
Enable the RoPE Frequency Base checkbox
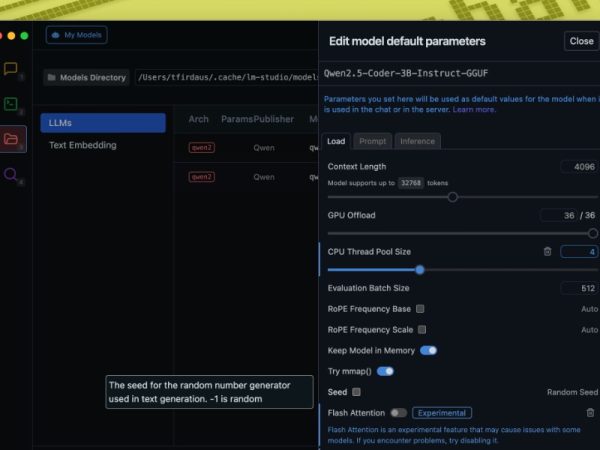pyautogui.click(x=420, y=309)
